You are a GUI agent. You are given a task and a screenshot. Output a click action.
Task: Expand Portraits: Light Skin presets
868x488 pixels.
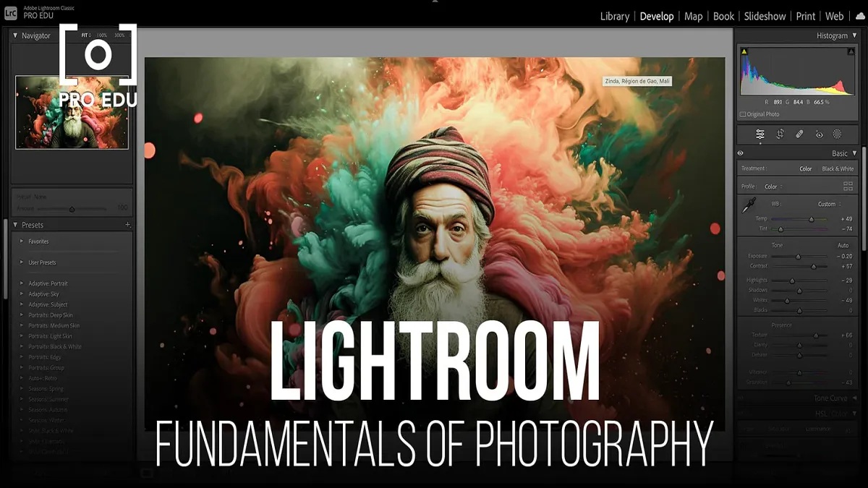22,336
